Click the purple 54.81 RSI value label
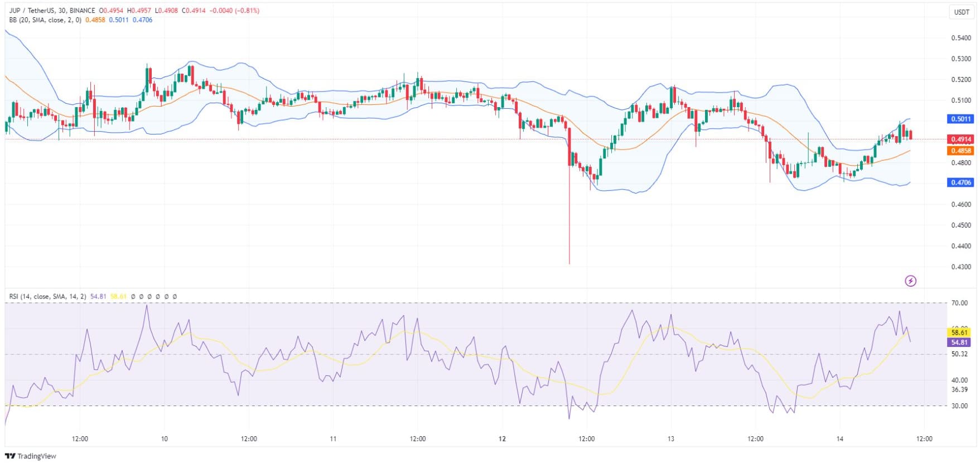980x463 pixels. pyautogui.click(x=959, y=343)
